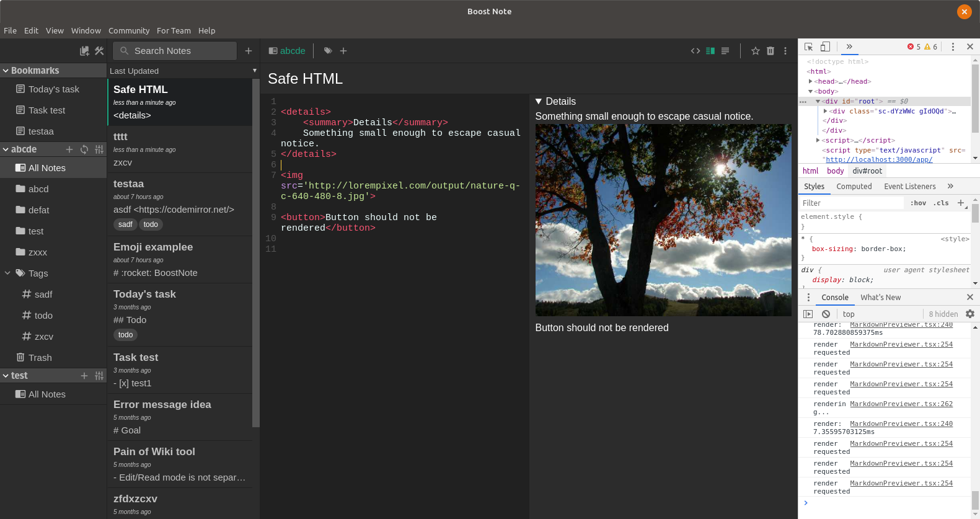
Task: Close the DevTools panel
Action: [x=970, y=47]
